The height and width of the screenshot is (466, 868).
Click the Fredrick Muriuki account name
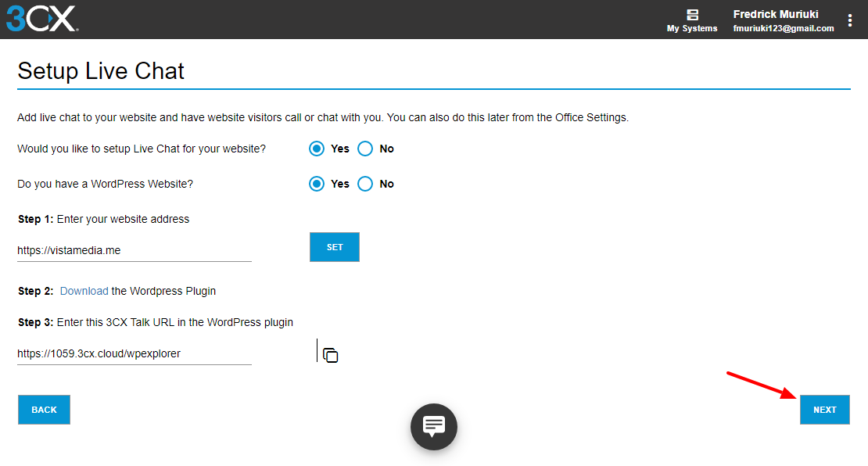click(x=776, y=14)
